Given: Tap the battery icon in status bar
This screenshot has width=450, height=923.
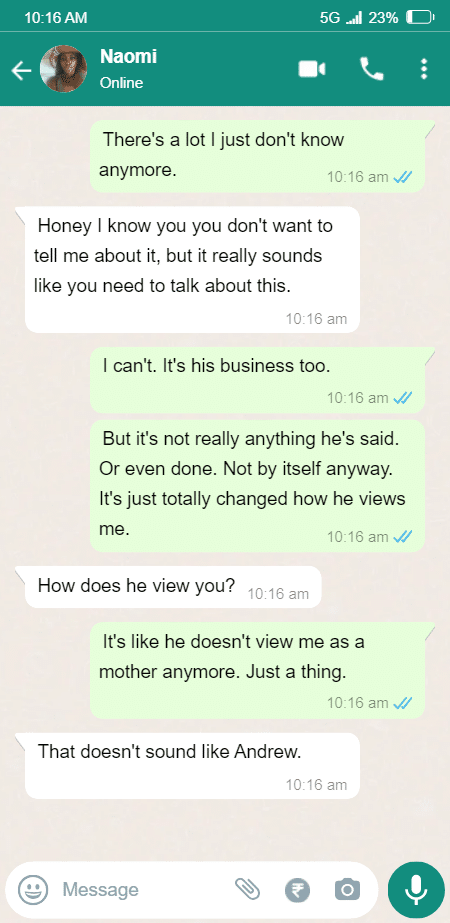Looking at the screenshot, I should (420, 18).
